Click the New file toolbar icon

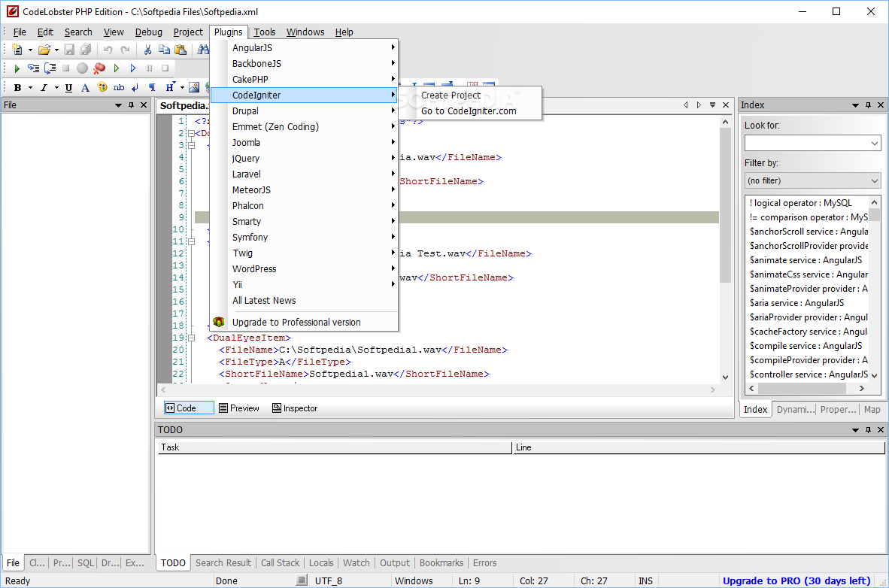pyautogui.click(x=17, y=50)
